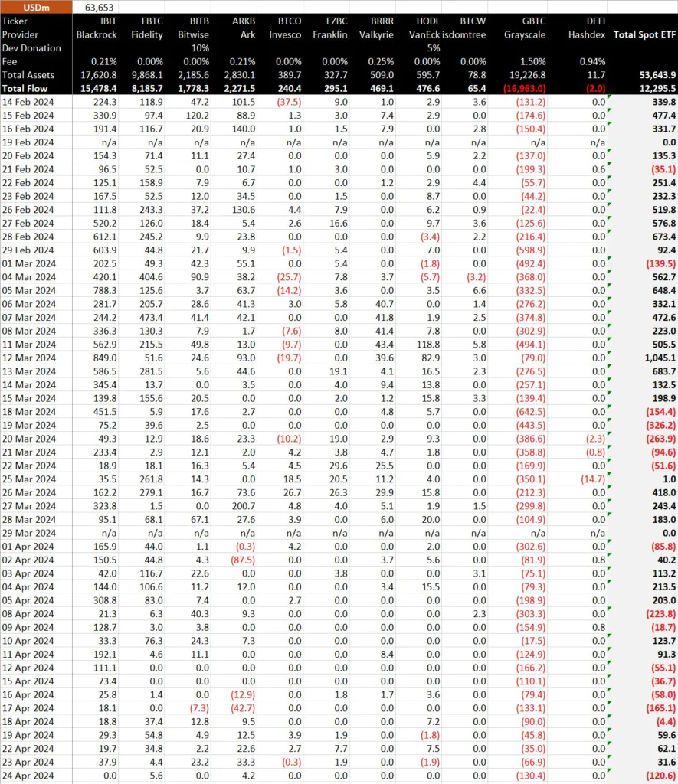
Task: Click DEFI value (2.3) on 20 Mar
Action: (x=595, y=439)
